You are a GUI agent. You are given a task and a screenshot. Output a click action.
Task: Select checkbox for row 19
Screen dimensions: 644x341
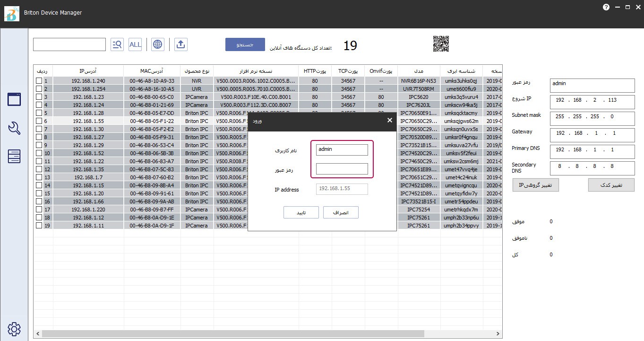(39, 226)
